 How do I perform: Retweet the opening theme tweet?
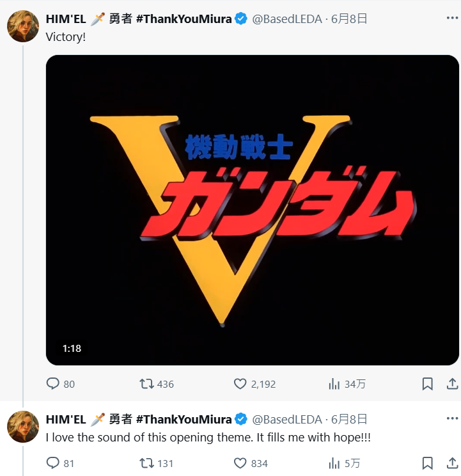pyautogui.click(x=146, y=463)
